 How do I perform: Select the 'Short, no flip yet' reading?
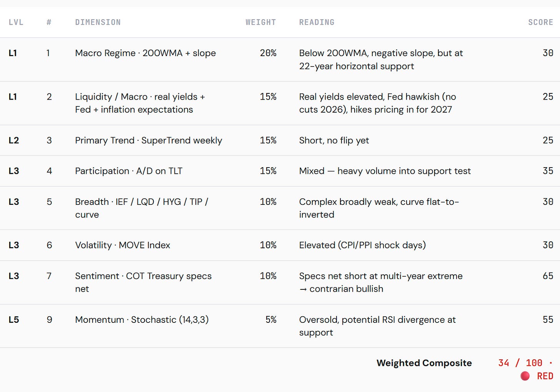pyautogui.click(x=334, y=140)
